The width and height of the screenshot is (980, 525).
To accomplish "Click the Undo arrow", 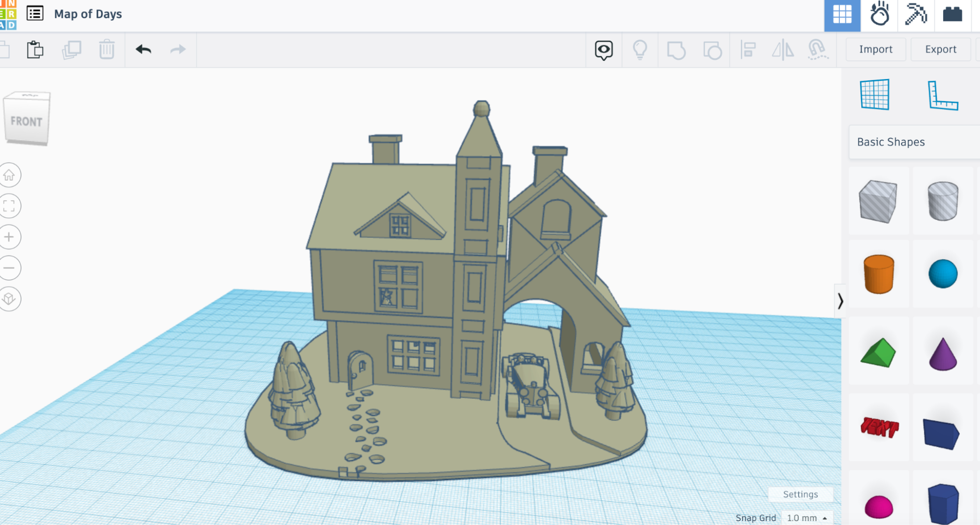I will [x=143, y=50].
